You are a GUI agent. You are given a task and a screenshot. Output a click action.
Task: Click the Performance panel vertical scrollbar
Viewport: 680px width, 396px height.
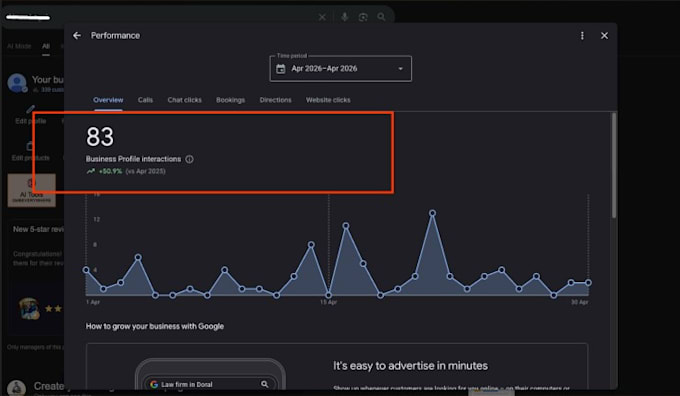tap(614, 165)
